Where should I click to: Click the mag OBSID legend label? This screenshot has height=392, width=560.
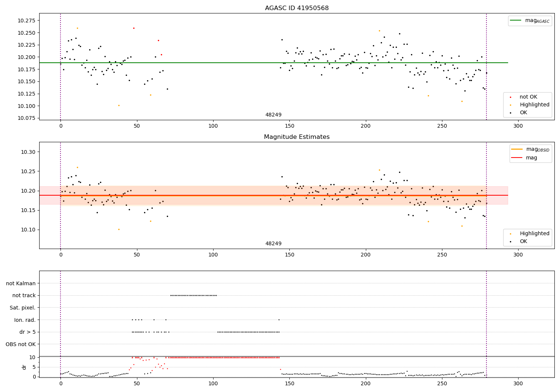tap(538, 149)
